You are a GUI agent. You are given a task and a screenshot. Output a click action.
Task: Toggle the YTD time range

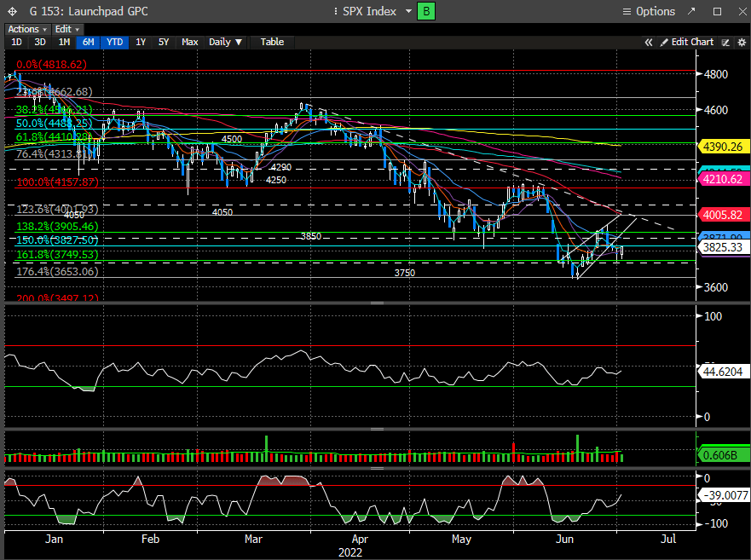pyautogui.click(x=113, y=42)
